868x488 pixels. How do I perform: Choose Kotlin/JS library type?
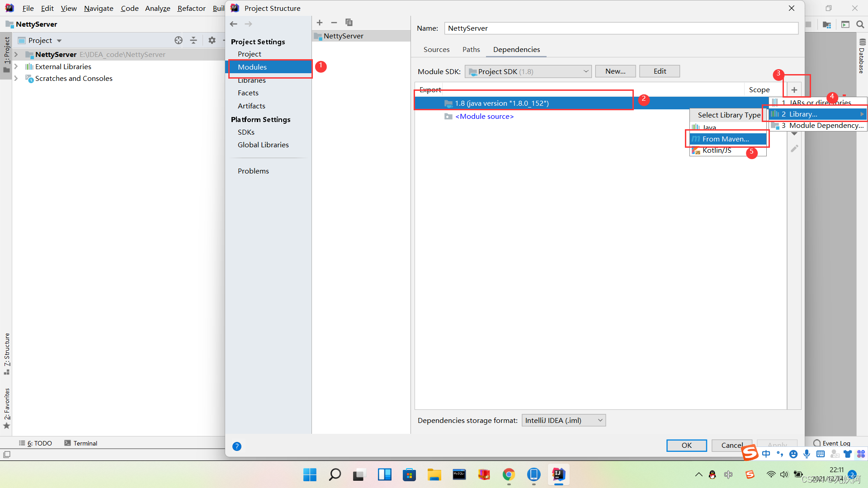(728, 150)
